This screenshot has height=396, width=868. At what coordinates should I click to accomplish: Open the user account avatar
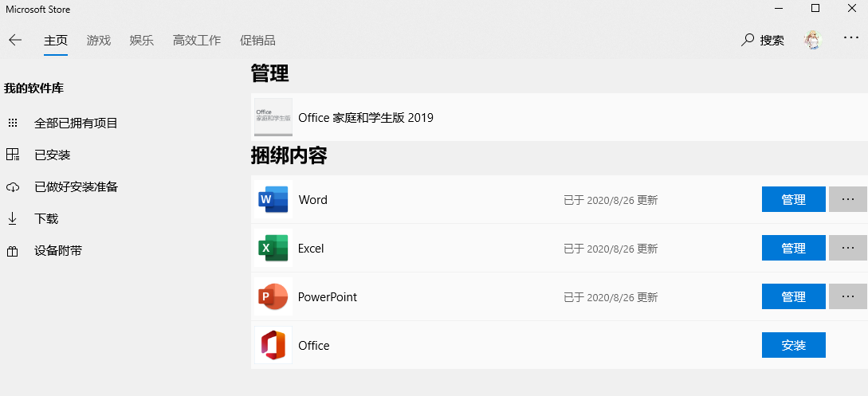coord(813,40)
